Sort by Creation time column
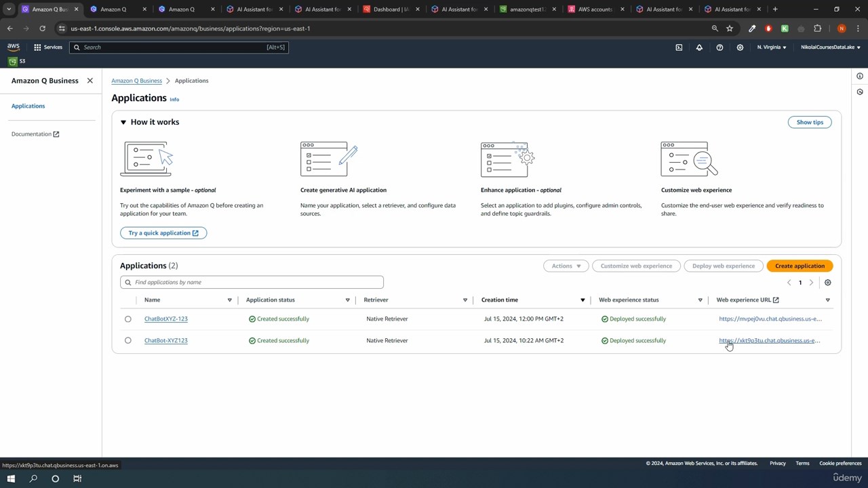 [x=583, y=300]
